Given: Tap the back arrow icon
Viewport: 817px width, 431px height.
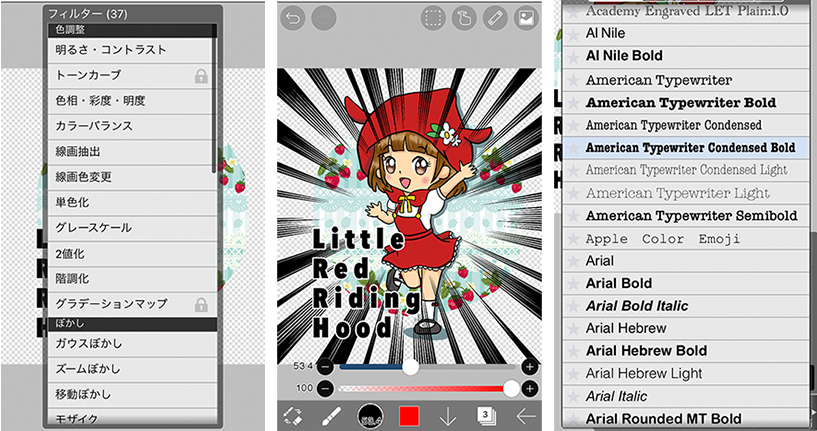Looking at the screenshot, I should point(526,416).
